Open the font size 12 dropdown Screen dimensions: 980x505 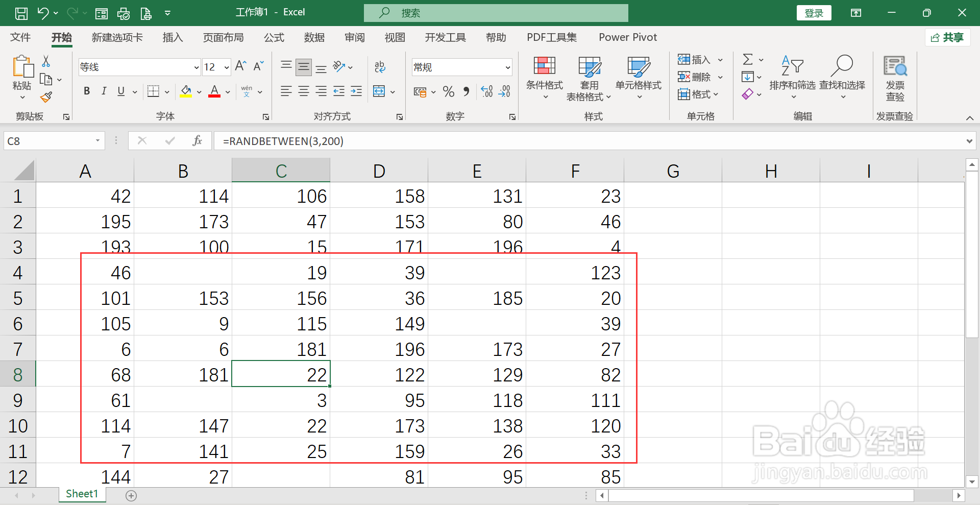pos(227,67)
